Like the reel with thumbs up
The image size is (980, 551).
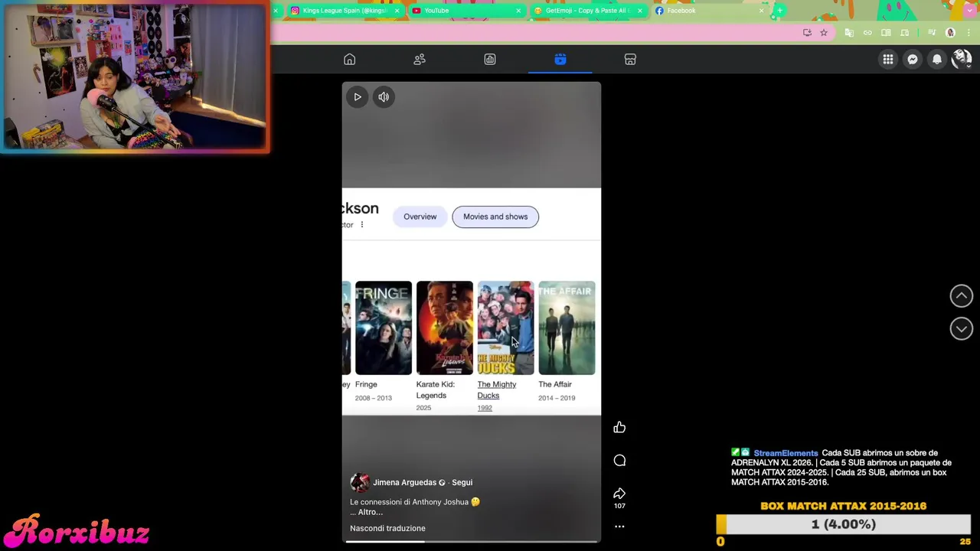619,428
